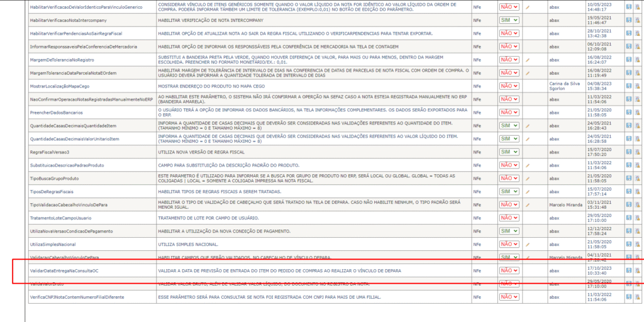Expand the SIM dropdown for UtilizaNovaVersaoCondicaoDePagamento
The image size is (644, 322).
click(x=509, y=231)
